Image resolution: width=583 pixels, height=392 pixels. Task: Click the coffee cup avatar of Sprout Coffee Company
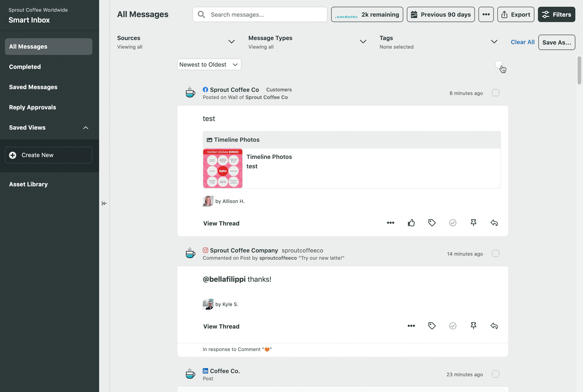(190, 253)
